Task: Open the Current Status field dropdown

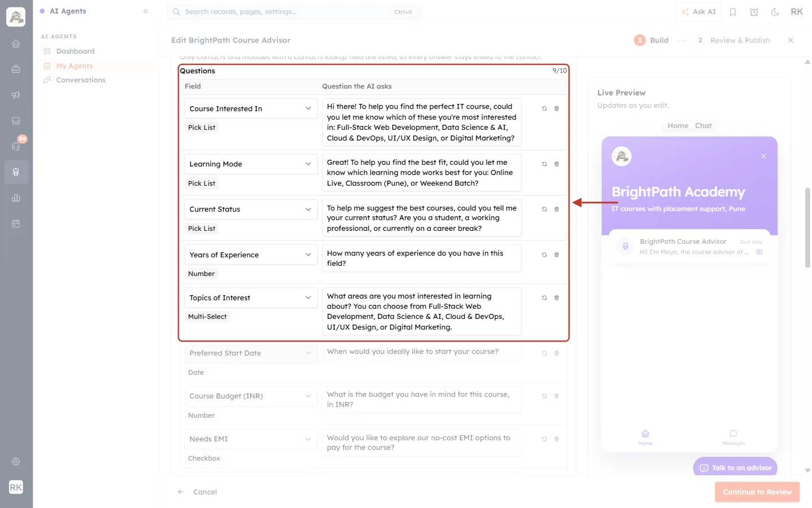Action: point(251,209)
